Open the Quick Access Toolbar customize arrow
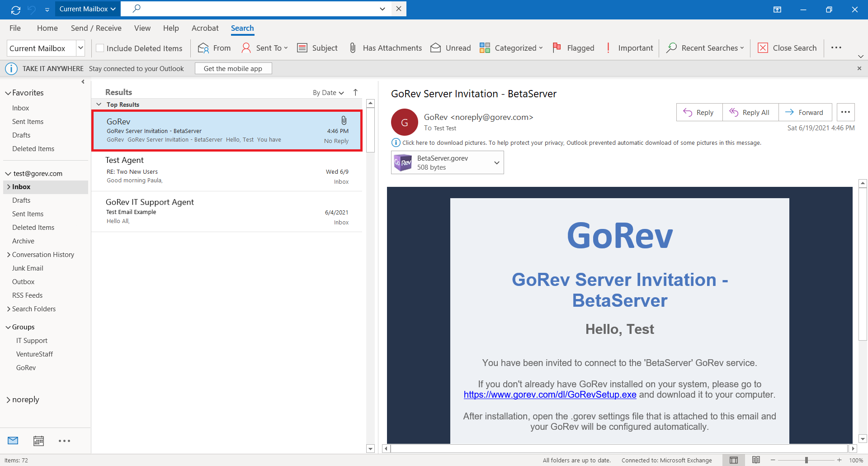Viewport: 868px width, 466px height. coord(47,10)
